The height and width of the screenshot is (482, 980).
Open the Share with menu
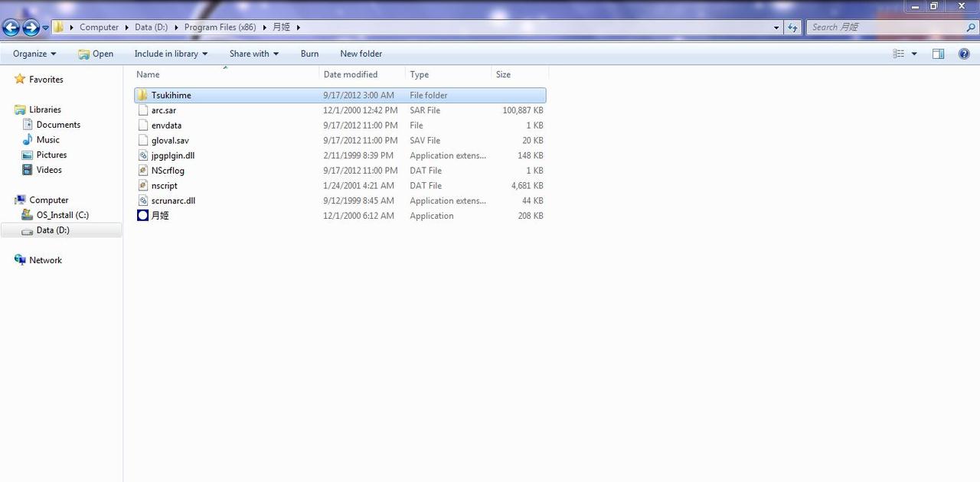[253, 54]
